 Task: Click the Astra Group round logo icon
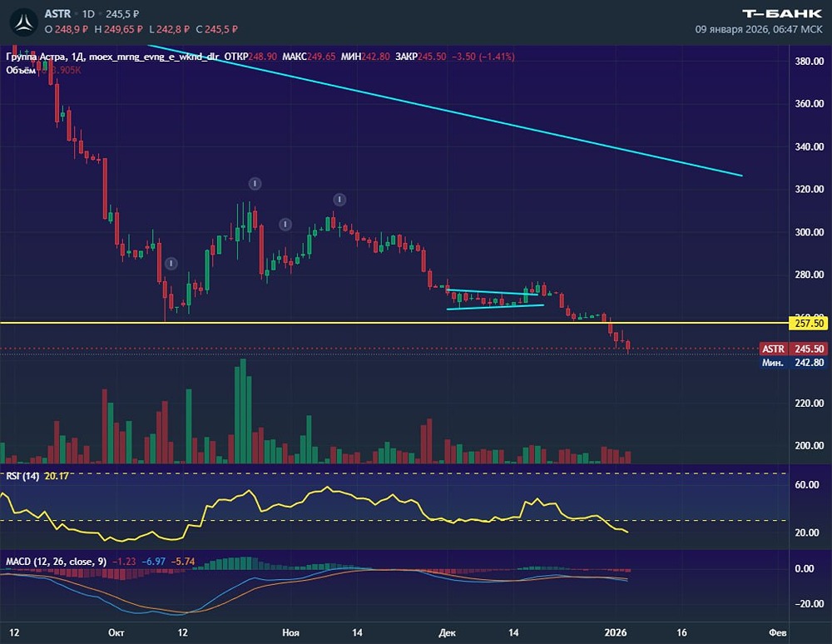24,22
